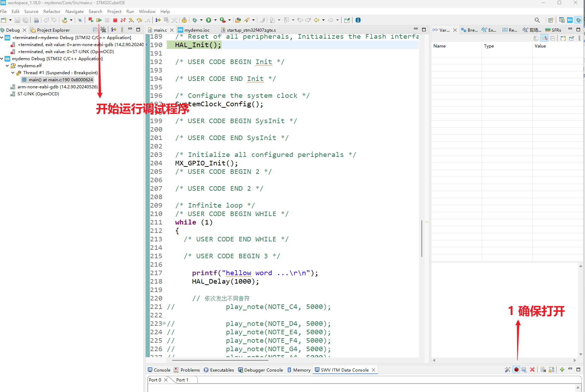The image size is (585, 392).
Task: Clear SWV trace data with red X icon
Action: tap(532, 370)
